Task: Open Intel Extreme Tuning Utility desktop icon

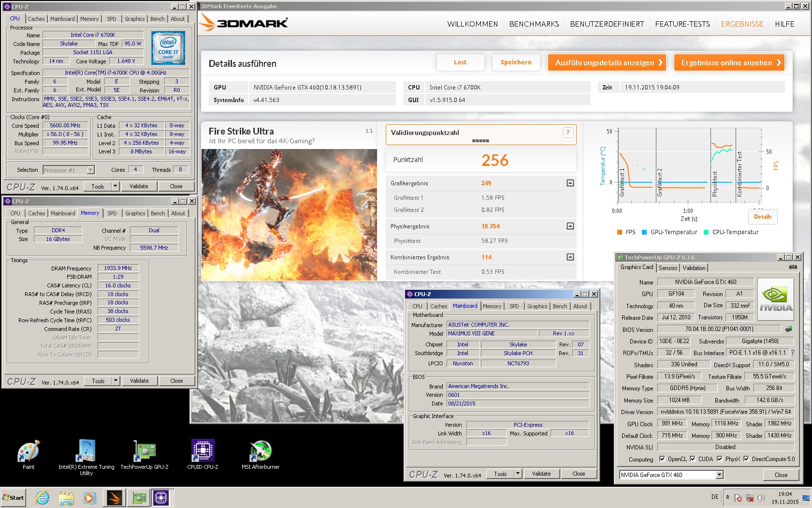Action: (86, 457)
